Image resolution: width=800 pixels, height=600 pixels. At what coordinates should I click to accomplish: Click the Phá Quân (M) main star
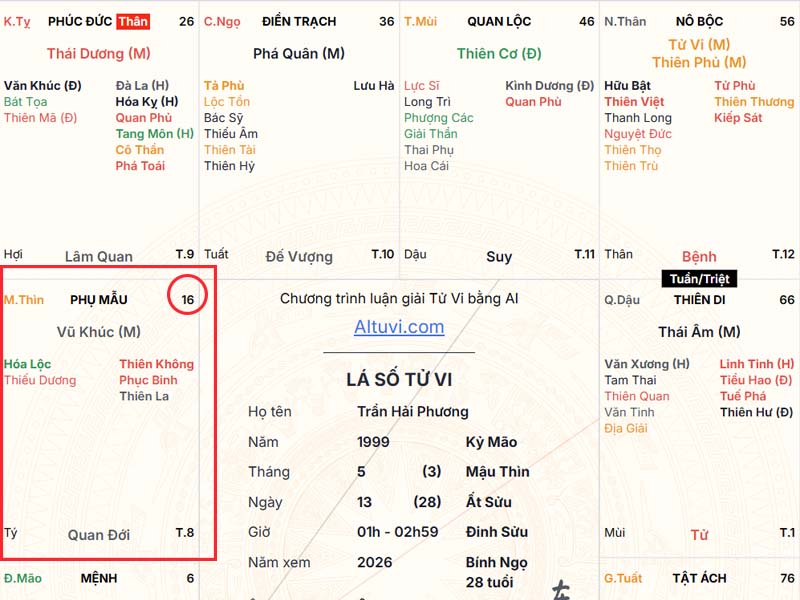[299, 54]
